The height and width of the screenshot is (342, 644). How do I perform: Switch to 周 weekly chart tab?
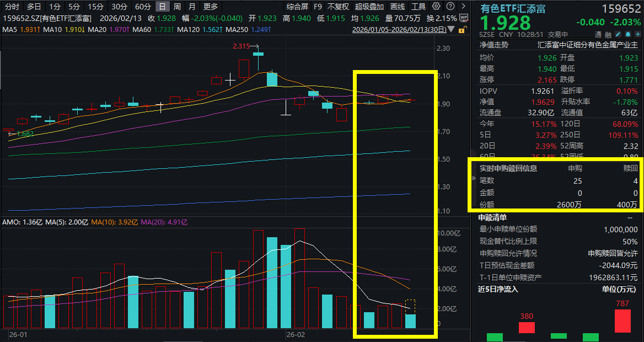[x=176, y=7]
